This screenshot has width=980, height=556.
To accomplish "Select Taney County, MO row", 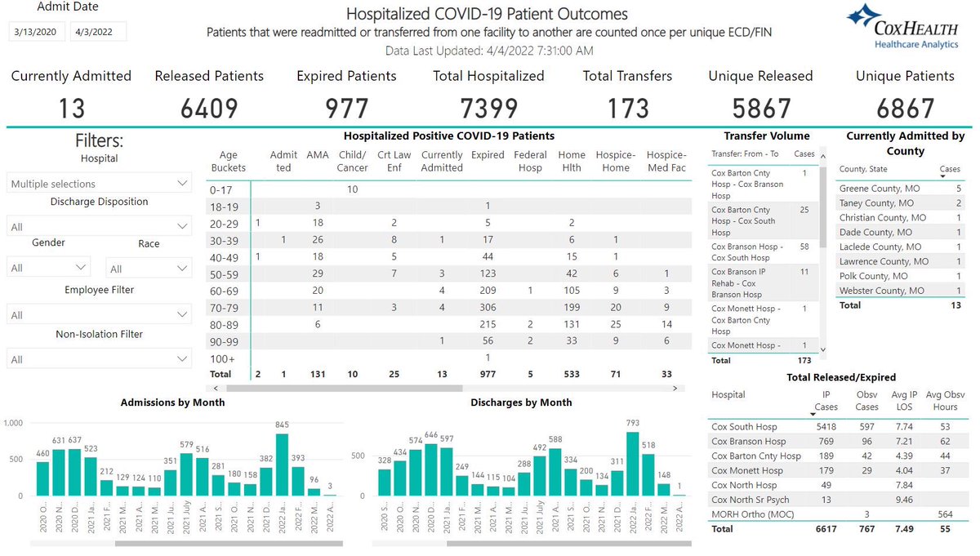I will tap(902, 202).
